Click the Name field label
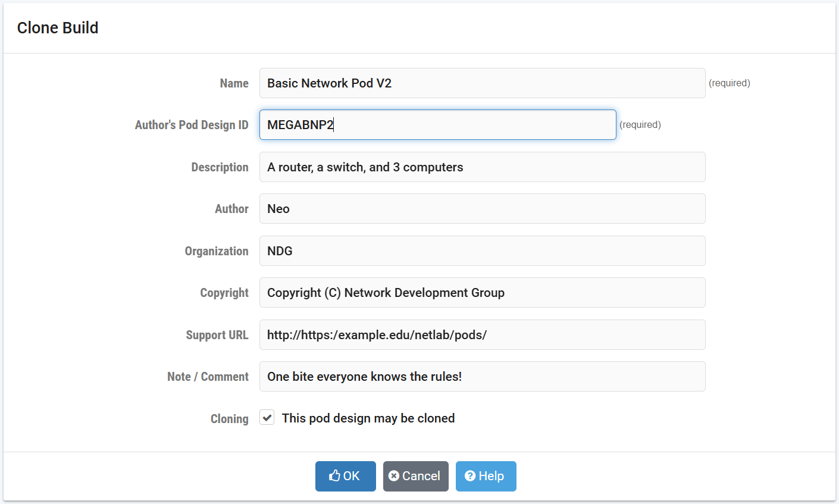 tap(234, 83)
